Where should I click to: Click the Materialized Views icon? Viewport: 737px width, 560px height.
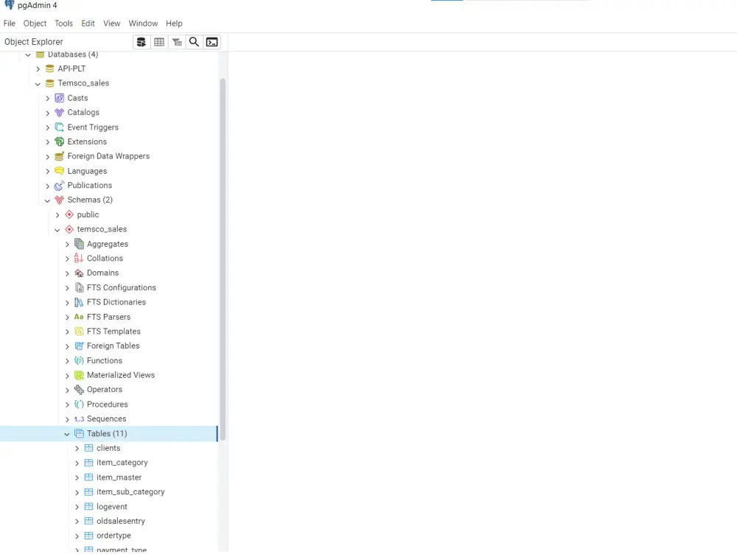(x=79, y=375)
